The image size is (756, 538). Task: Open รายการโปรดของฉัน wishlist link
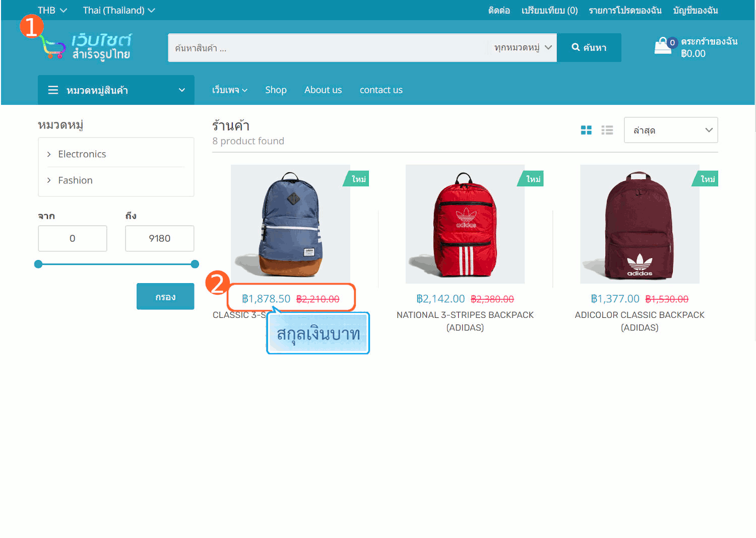click(x=625, y=10)
